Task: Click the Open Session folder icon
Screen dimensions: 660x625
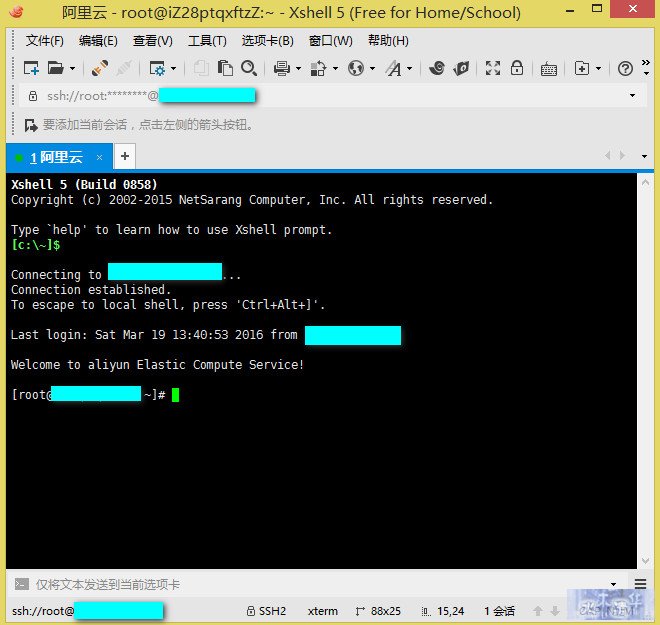Action: (x=56, y=68)
